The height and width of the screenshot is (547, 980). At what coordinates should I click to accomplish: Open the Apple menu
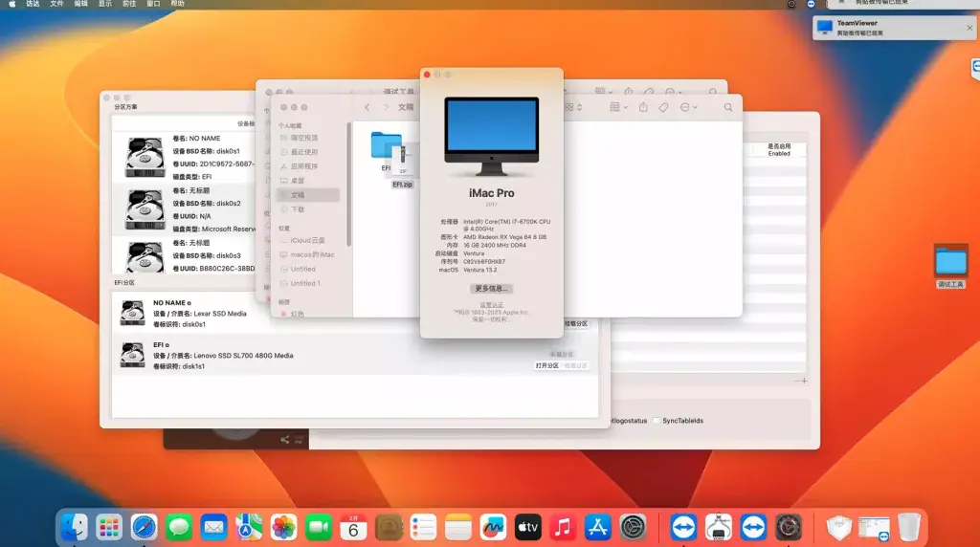click(x=11, y=4)
